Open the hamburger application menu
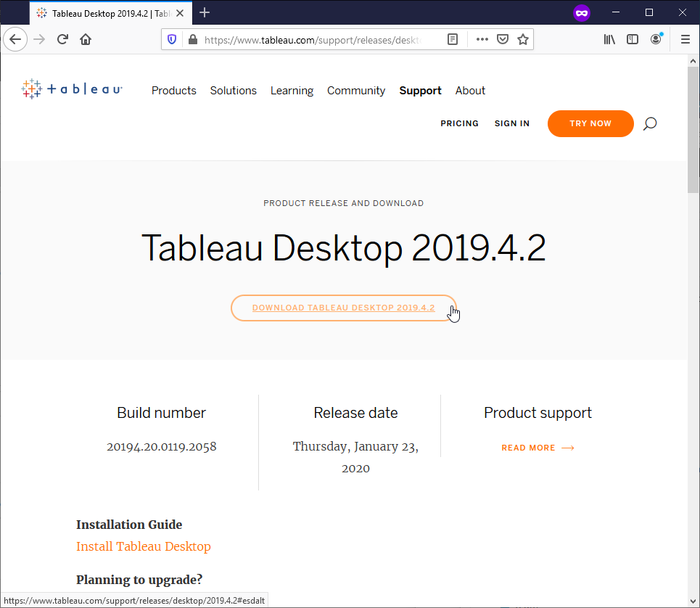Screen dimensions: 700x608 685,40
